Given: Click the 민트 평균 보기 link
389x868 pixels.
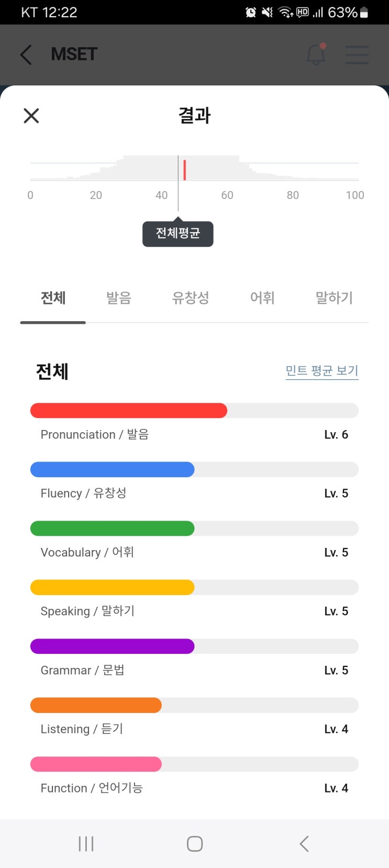Looking at the screenshot, I should pyautogui.click(x=321, y=371).
